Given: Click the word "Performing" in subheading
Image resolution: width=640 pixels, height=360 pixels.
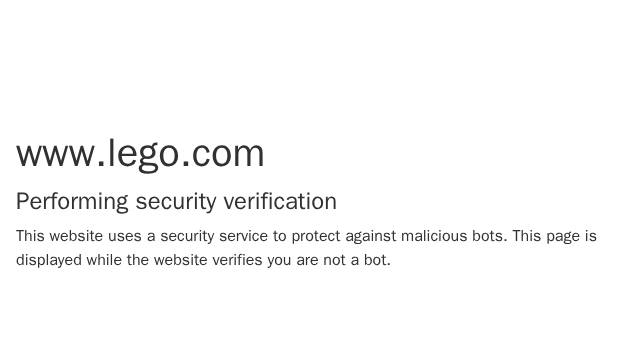Looking at the screenshot, I should 72,202.
